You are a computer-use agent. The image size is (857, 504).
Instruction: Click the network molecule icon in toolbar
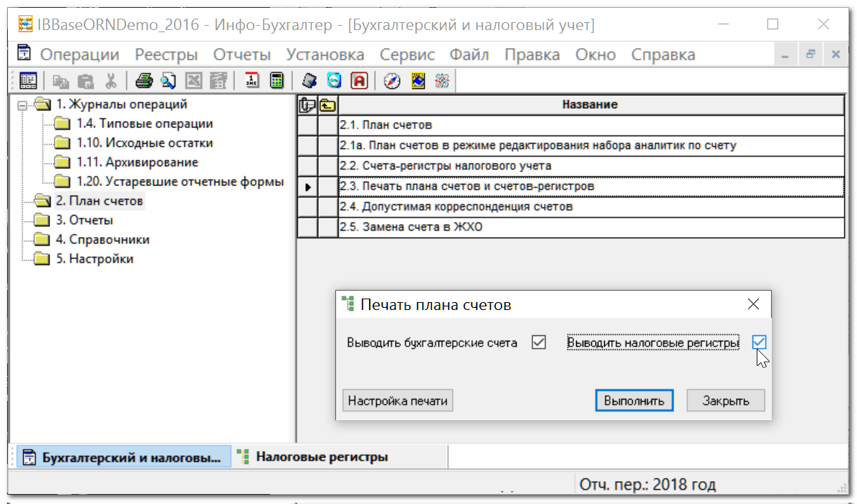click(442, 81)
